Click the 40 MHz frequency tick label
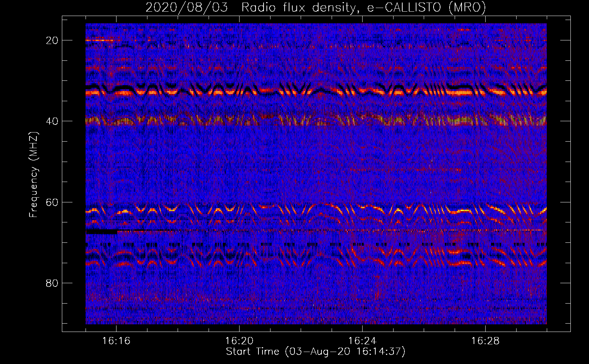 (52, 121)
